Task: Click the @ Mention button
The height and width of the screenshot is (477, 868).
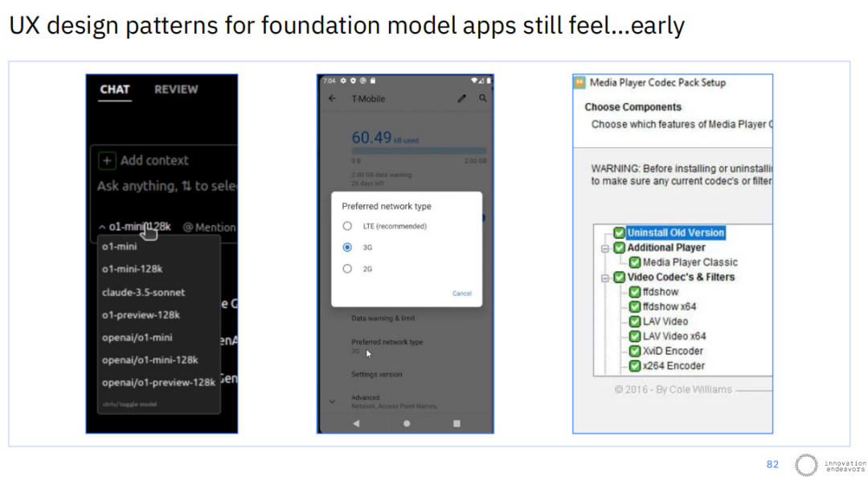Action: [x=209, y=228]
